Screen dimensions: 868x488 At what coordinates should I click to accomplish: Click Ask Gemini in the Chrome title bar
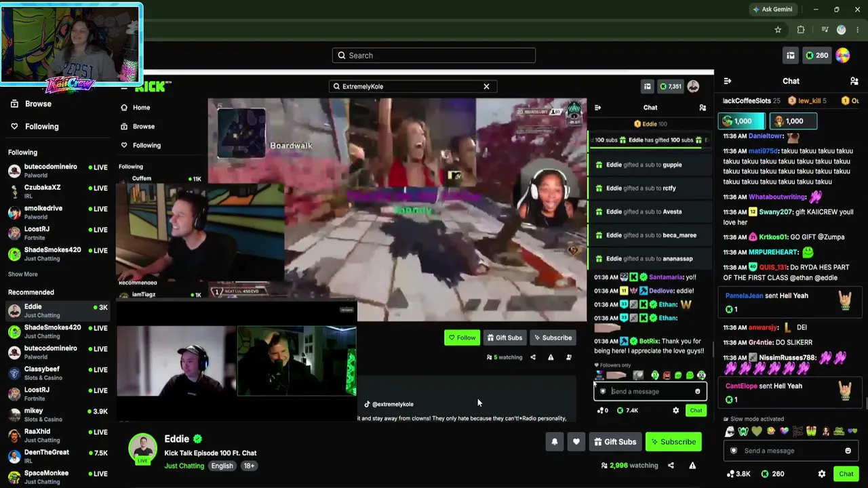coord(772,9)
